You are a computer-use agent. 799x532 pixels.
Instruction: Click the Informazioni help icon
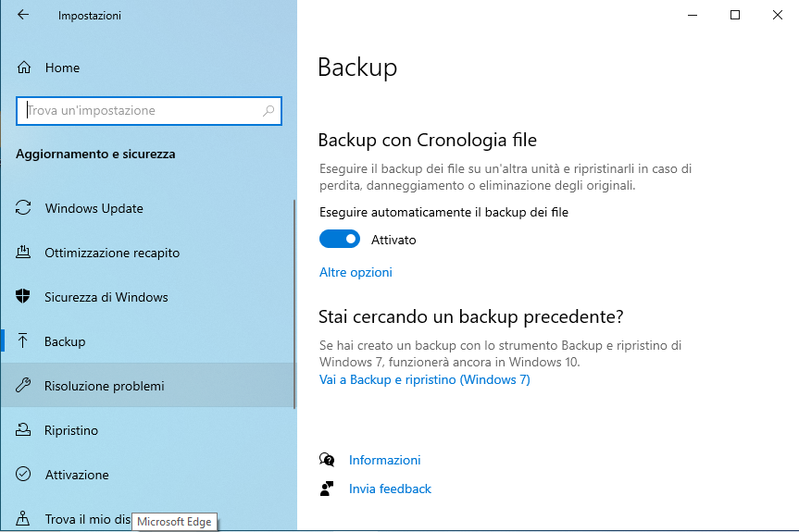pyautogui.click(x=326, y=460)
